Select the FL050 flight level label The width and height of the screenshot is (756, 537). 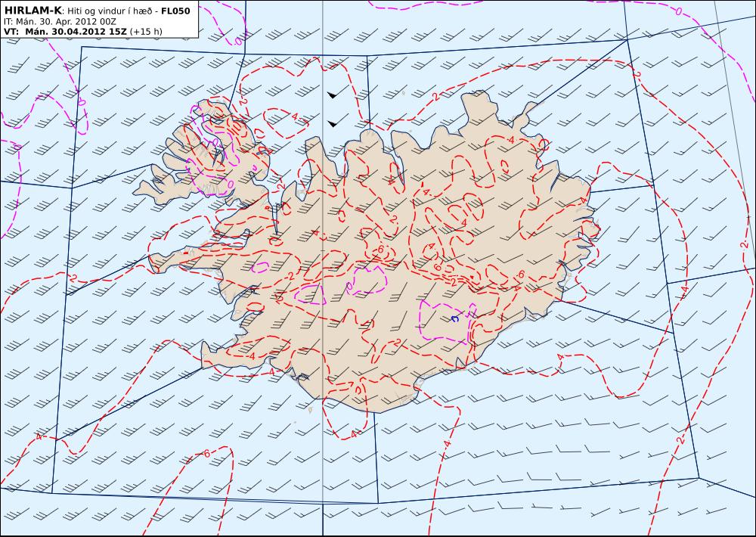tap(175, 11)
